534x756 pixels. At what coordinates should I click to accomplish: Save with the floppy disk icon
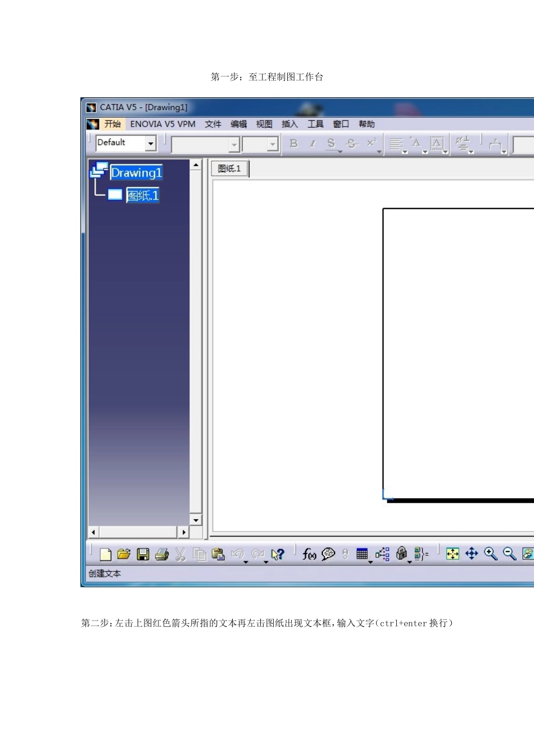(x=143, y=554)
